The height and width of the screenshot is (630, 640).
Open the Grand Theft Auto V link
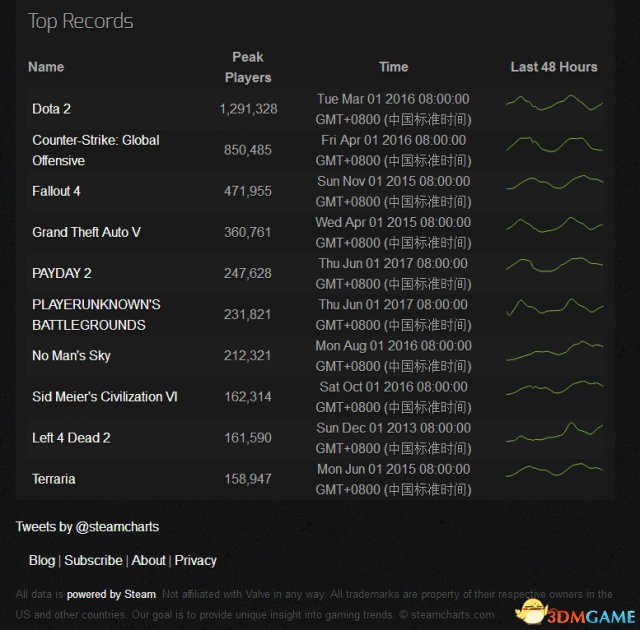click(x=87, y=232)
